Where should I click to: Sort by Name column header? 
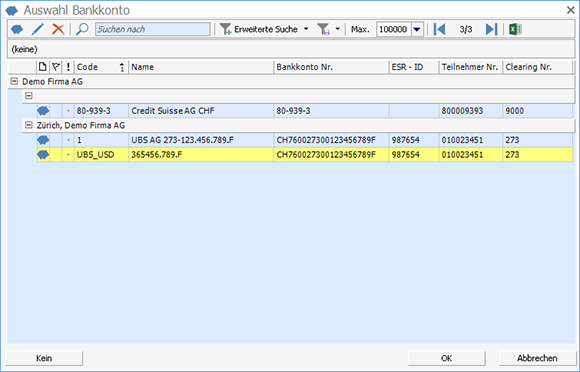pos(201,67)
